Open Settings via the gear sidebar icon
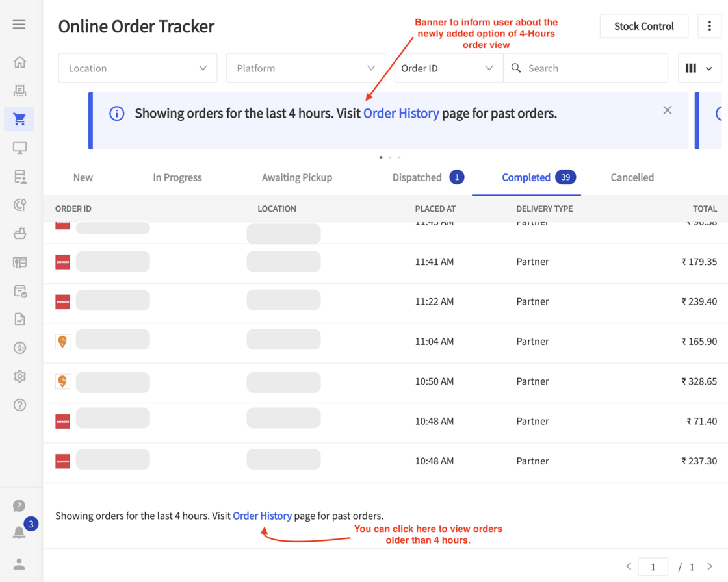This screenshot has width=728, height=582. [19, 376]
